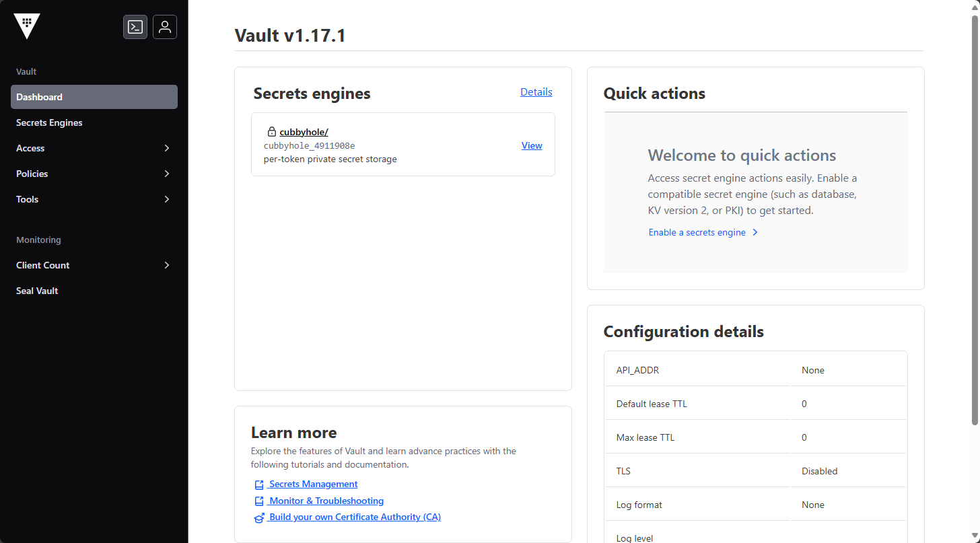Viewport: 980px width, 543px height.
Task: Open the user profile menu icon
Action: pyautogui.click(x=165, y=27)
